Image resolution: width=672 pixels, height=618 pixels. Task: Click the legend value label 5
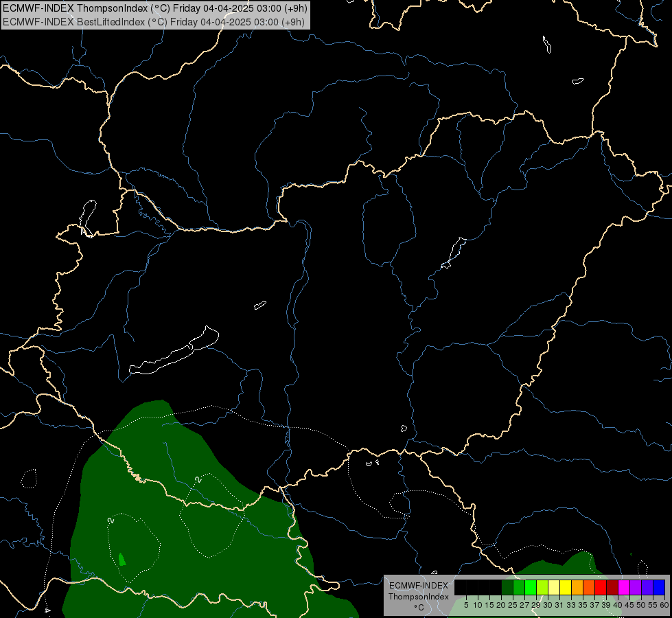point(466,605)
